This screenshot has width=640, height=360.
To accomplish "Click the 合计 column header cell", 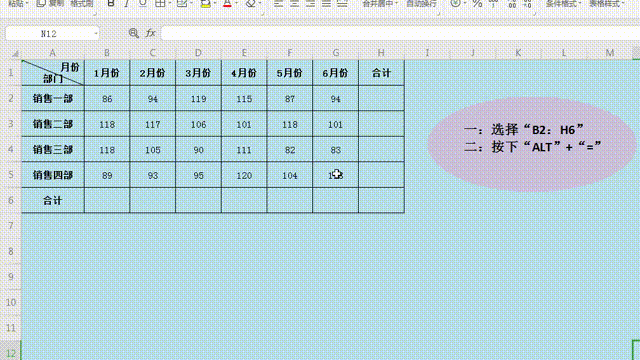I will 381,73.
